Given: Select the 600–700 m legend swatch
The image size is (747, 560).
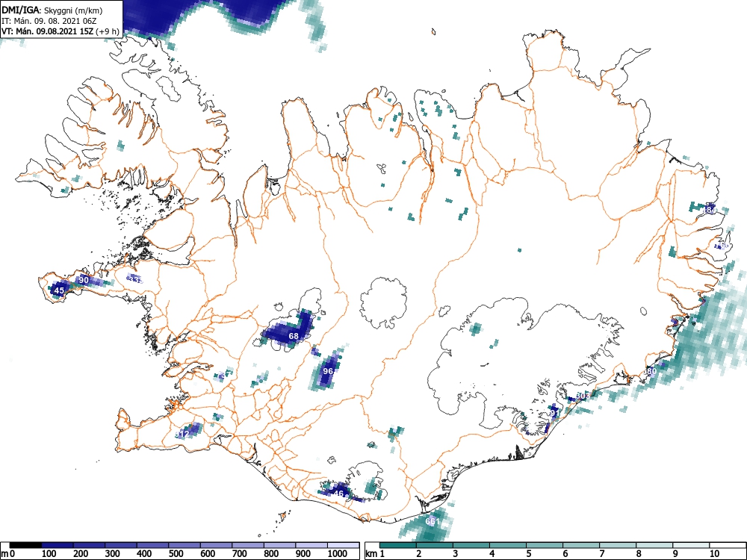Looking at the screenshot, I should [217, 545].
